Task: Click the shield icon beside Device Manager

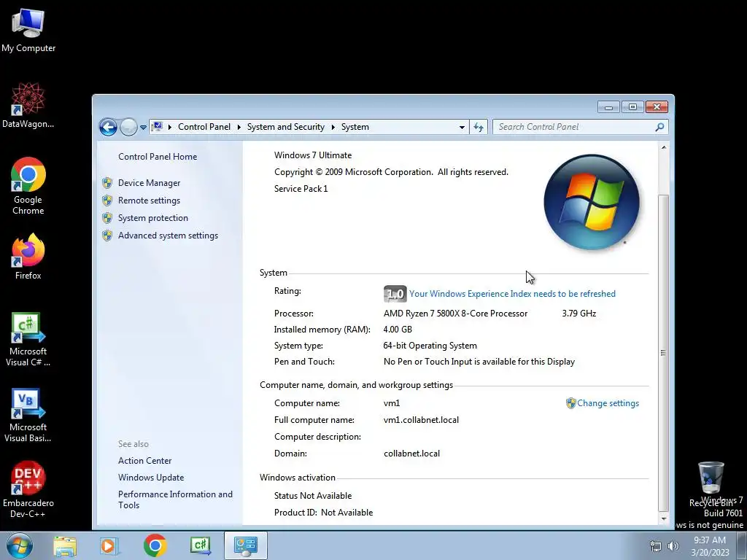Action: pyautogui.click(x=107, y=183)
